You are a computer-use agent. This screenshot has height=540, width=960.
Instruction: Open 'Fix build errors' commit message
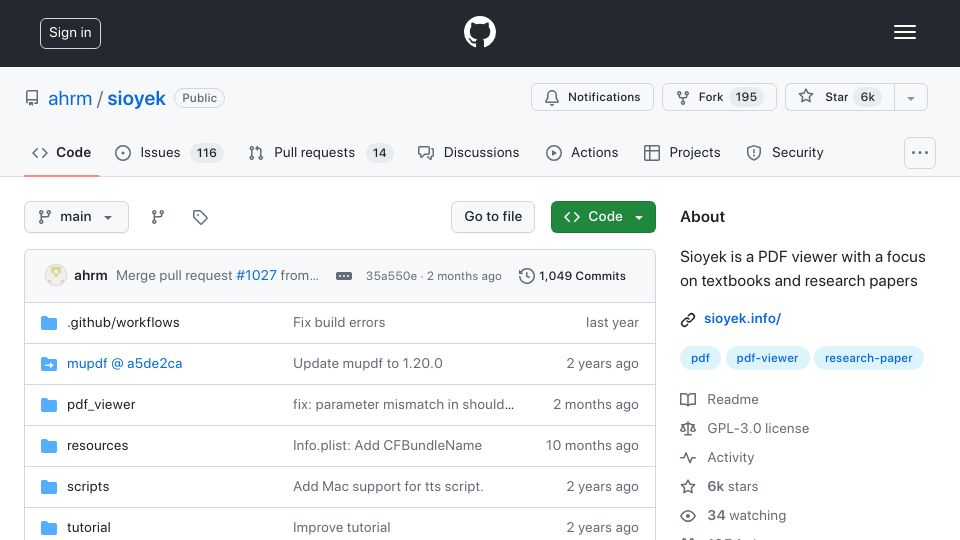point(339,323)
